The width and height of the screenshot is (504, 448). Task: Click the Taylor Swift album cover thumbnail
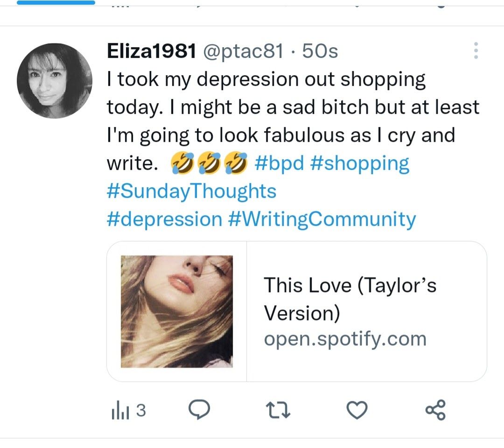click(177, 311)
